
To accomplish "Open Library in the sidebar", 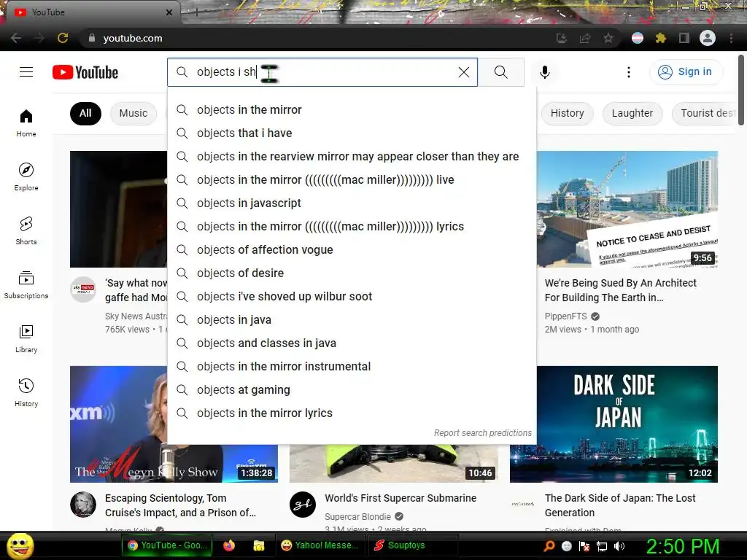I will (26, 338).
